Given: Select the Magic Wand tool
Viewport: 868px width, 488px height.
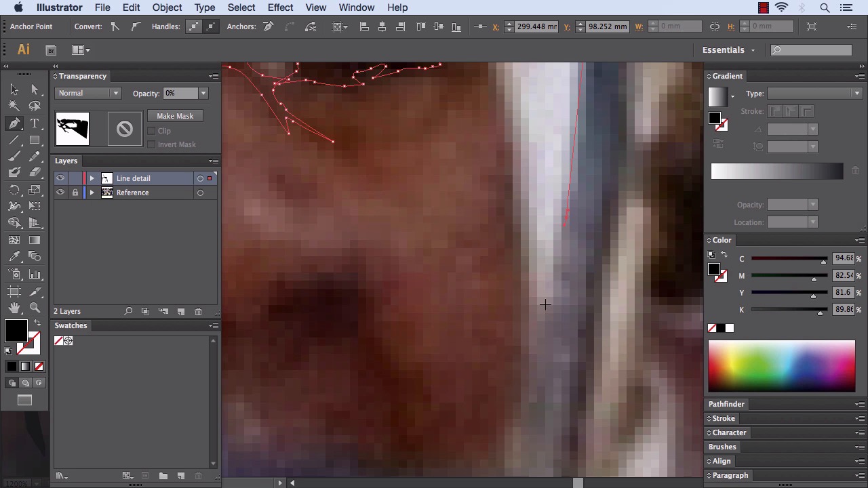Looking at the screenshot, I should pos(14,106).
